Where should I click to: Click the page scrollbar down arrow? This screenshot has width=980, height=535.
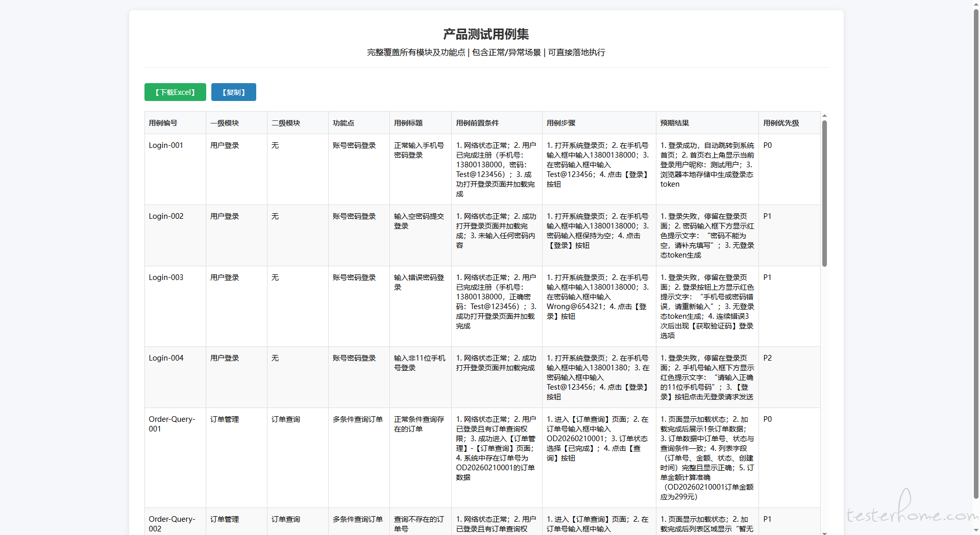(x=976, y=531)
